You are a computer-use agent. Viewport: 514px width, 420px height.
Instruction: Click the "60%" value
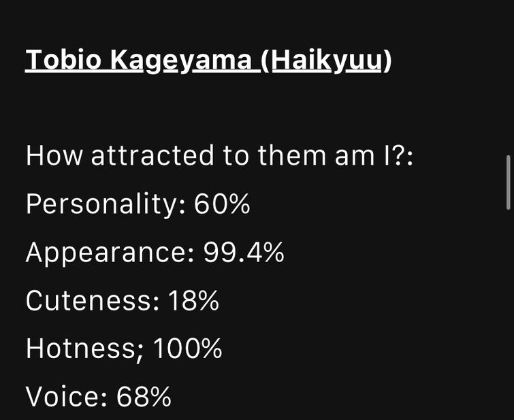(x=222, y=204)
